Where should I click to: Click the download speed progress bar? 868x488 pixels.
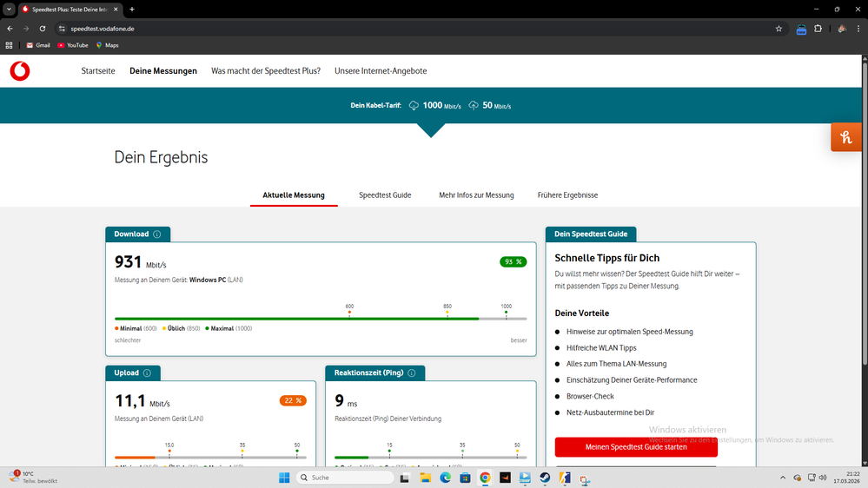coord(321,319)
